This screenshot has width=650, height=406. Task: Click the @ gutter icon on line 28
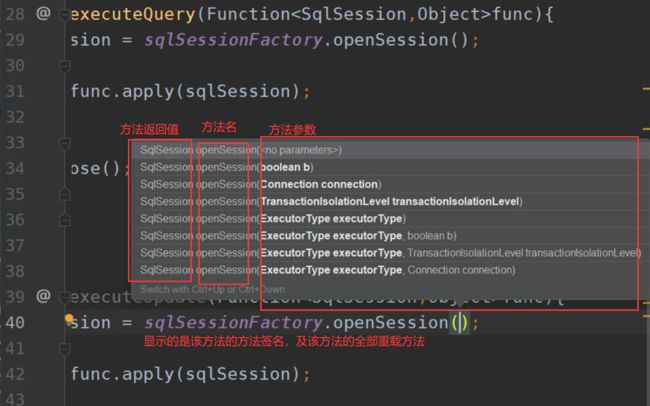click(x=43, y=14)
